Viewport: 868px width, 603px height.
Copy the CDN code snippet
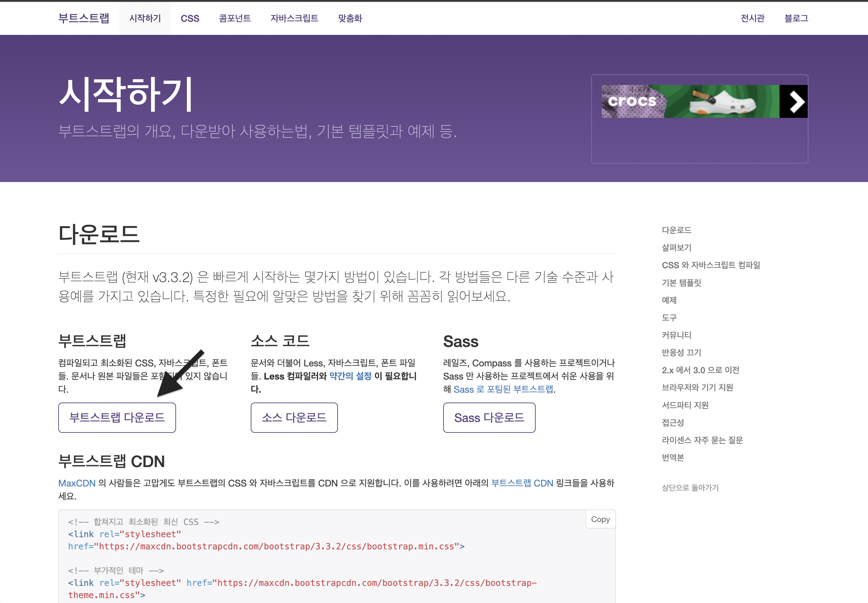click(600, 519)
